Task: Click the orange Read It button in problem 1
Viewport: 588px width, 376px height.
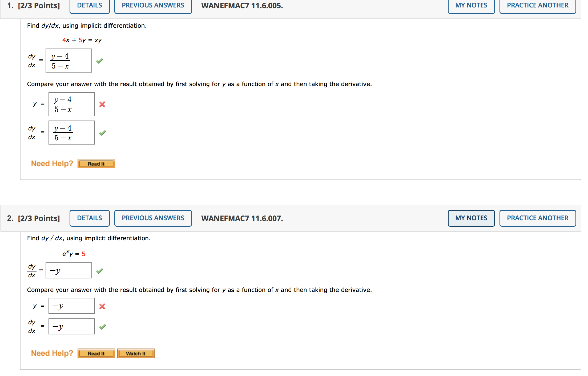Action: (x=96, y=163)
